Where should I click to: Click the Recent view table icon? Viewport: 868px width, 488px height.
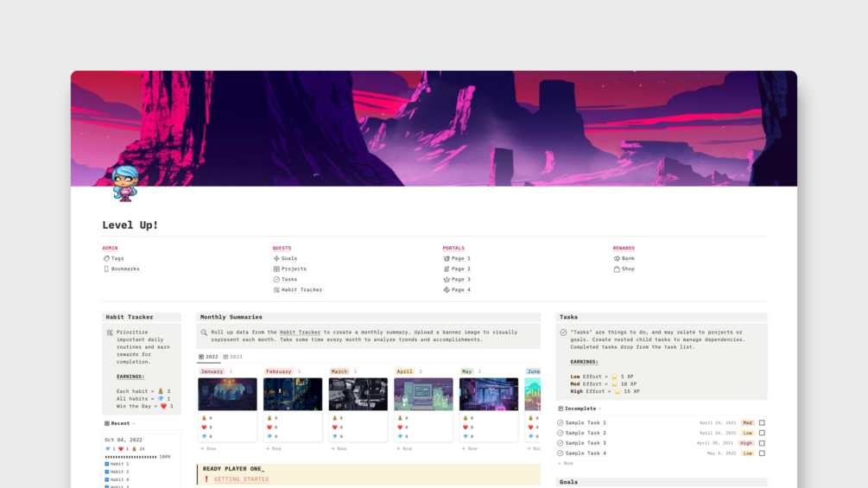[x=107, y=423]
